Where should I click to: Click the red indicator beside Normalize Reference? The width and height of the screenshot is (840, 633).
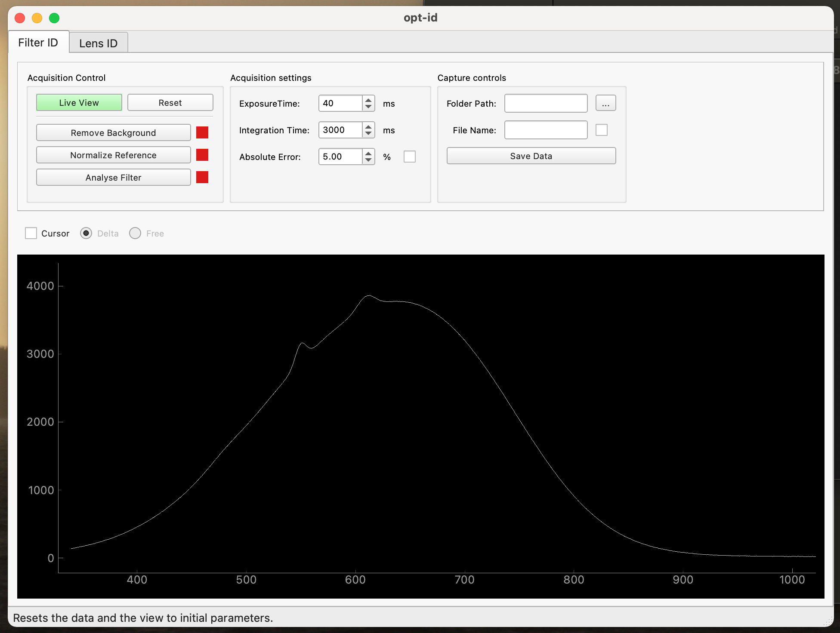202,155
